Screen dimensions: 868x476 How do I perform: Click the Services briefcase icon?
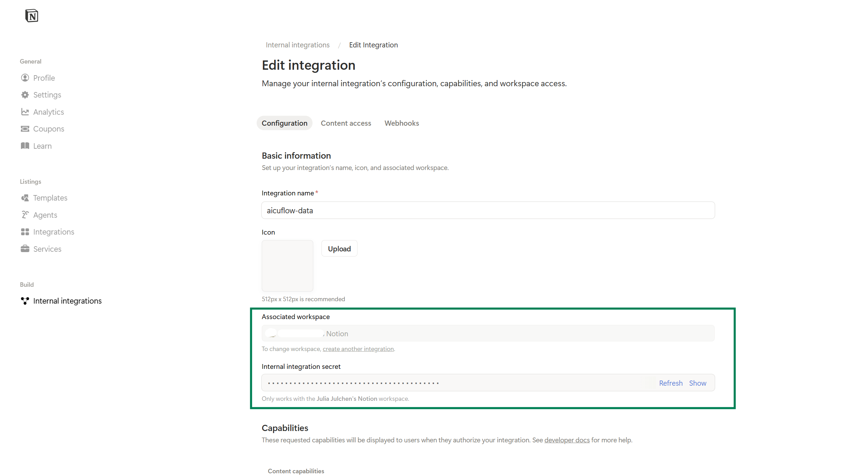coord(25,249)
